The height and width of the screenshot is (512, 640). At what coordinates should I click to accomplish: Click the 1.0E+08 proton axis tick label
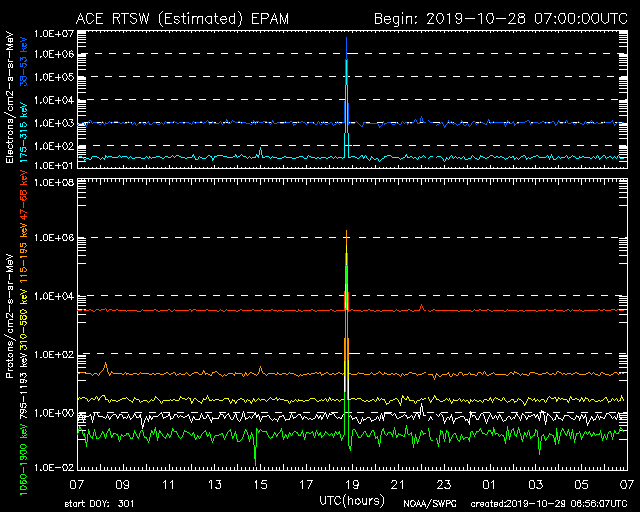54,183
